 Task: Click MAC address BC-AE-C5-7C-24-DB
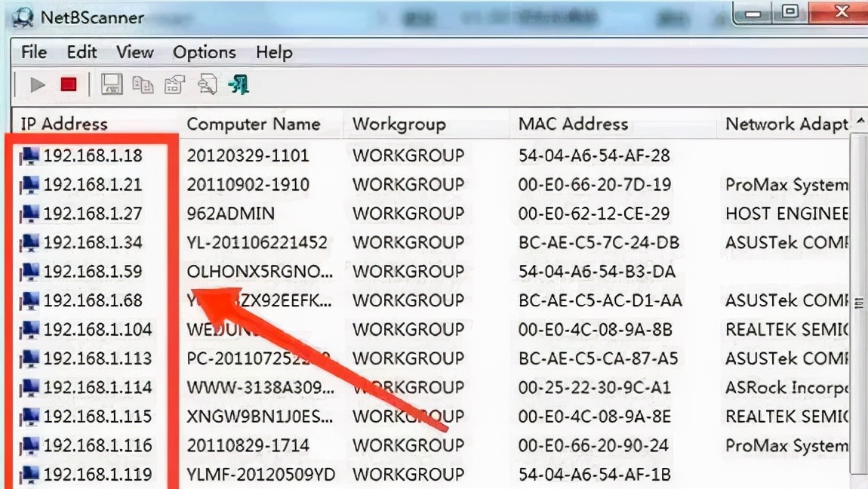(599, 242)
